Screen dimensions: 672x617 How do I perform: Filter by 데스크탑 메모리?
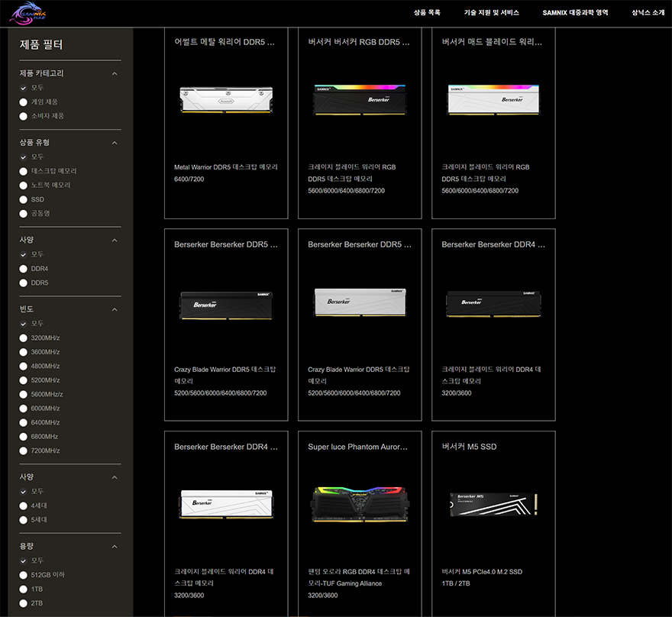coord(23,171)
